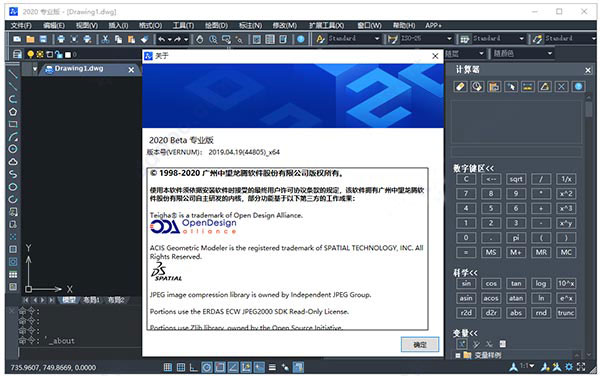Open multileader style Standard dropdown
Image resolution: width=600 pixels, height=376 pixels.
[x=571, y=39]
